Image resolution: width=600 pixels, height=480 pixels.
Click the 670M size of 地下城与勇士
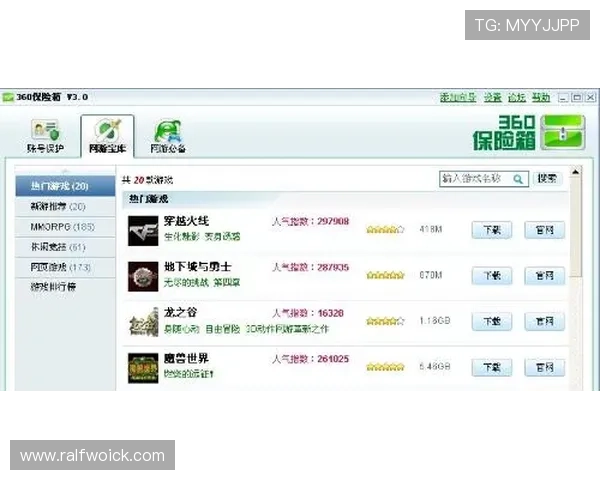tap(431, 275)
